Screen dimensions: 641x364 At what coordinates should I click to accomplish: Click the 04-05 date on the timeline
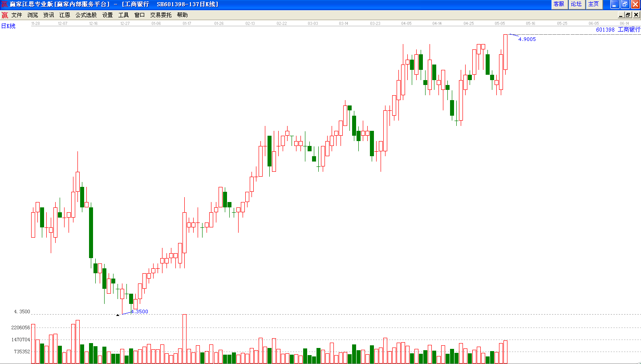click(406, 23)
